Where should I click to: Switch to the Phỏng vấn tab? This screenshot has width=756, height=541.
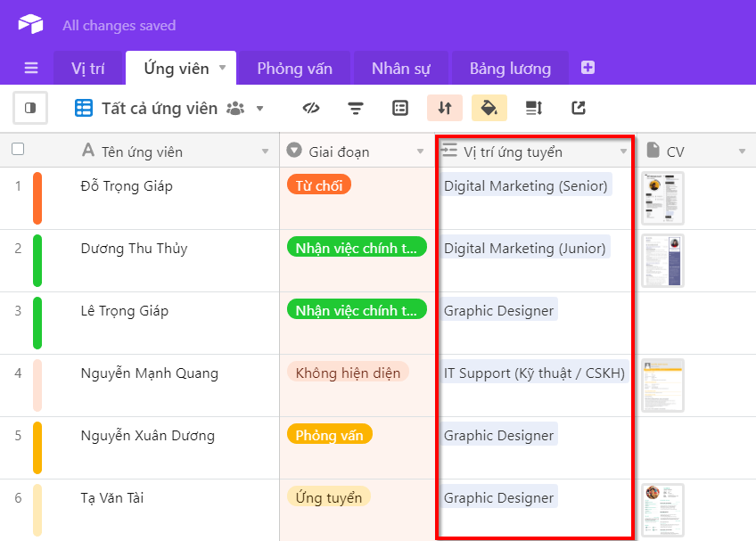pyautogui.click(x=294, y=69)
